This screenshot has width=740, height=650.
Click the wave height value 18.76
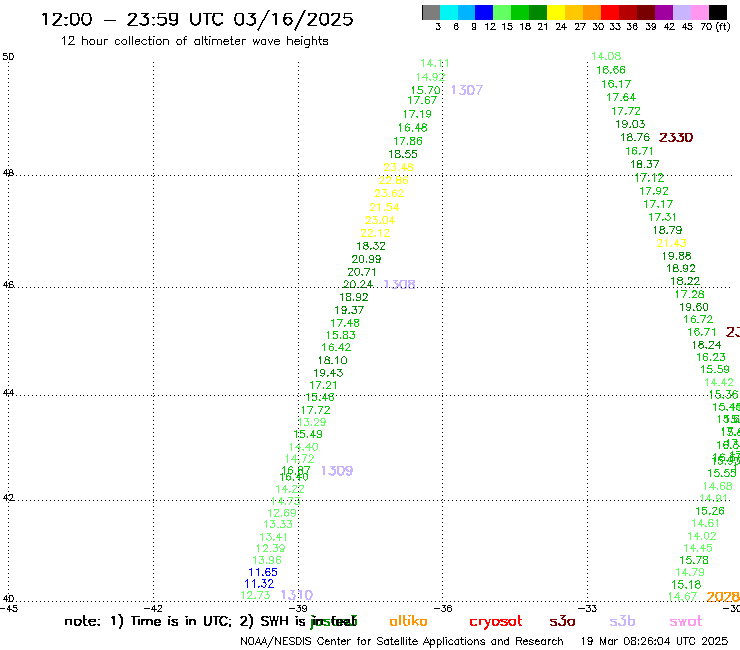coord(635,137)
